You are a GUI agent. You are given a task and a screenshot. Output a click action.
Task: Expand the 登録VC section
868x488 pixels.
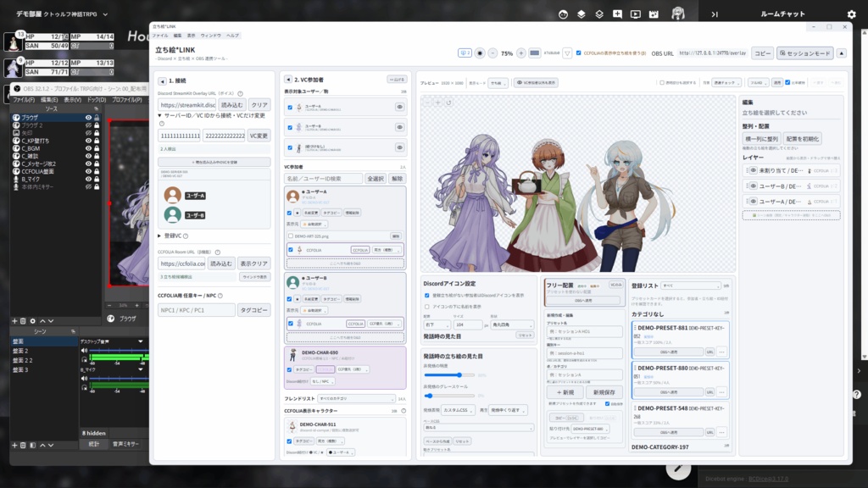pos(159,236)
